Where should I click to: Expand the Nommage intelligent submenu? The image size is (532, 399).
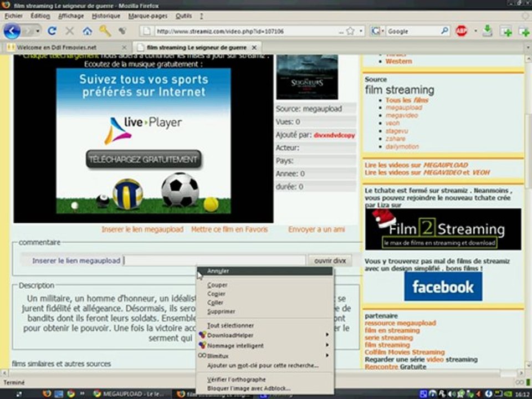click(x=327, y=345)
